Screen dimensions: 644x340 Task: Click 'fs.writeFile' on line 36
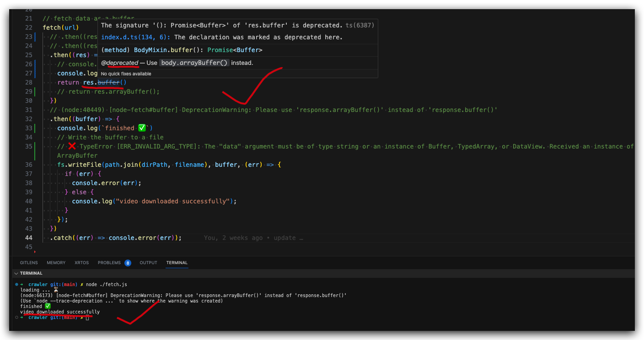coord(79,165)
